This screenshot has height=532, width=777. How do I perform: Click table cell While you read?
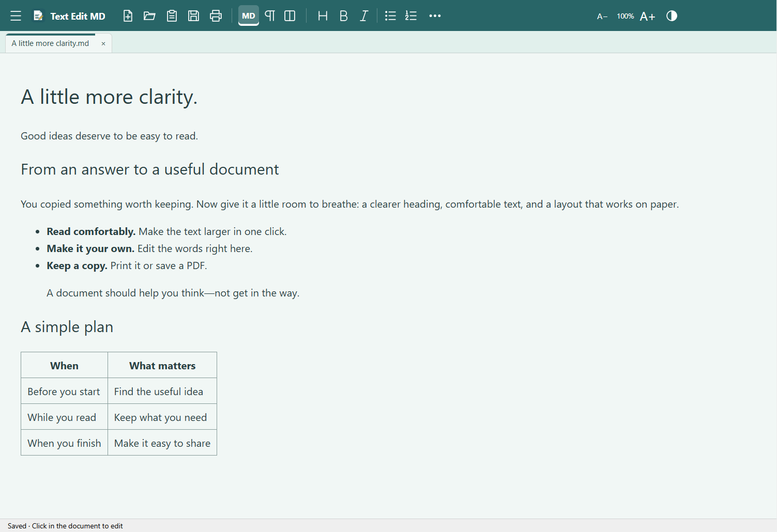click(x=64, y=417)
